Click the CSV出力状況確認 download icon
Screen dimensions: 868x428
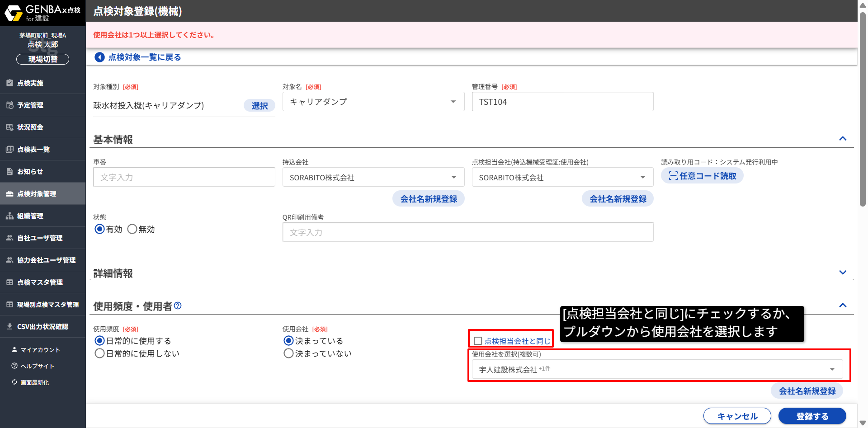pos(9,326)
